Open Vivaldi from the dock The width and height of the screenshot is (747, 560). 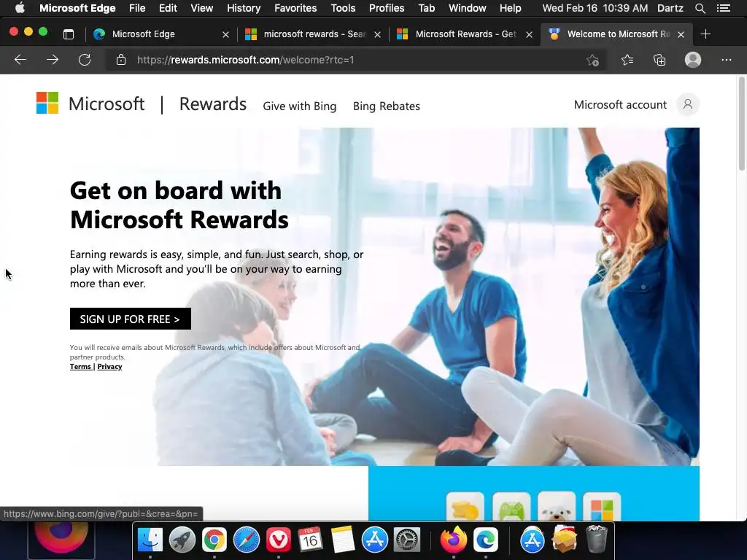click(279, 540)
